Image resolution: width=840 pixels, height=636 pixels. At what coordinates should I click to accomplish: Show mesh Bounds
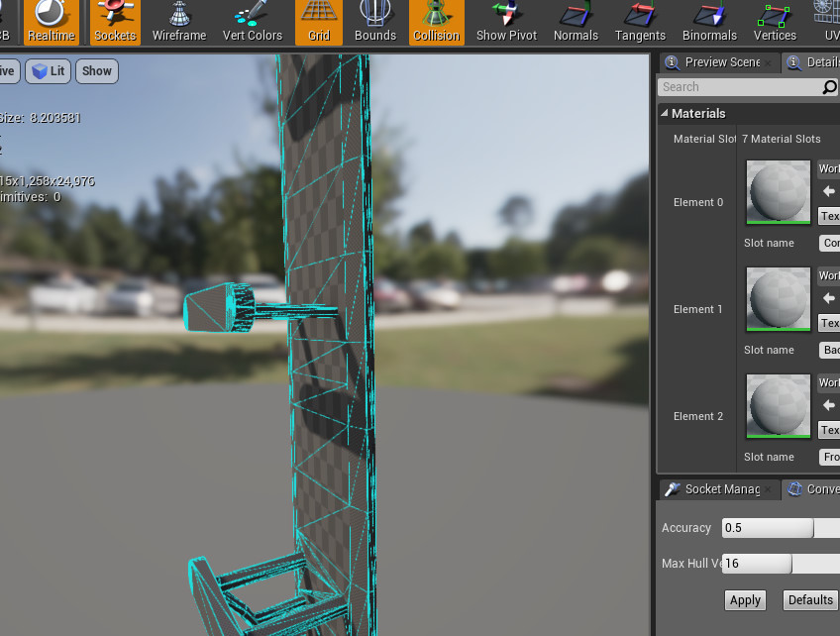pyautogui.click(x=375, y=23)
